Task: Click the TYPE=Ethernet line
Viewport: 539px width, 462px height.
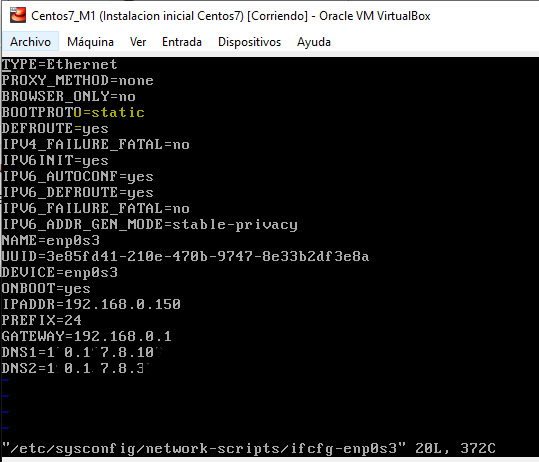Action: pos(59,64)
